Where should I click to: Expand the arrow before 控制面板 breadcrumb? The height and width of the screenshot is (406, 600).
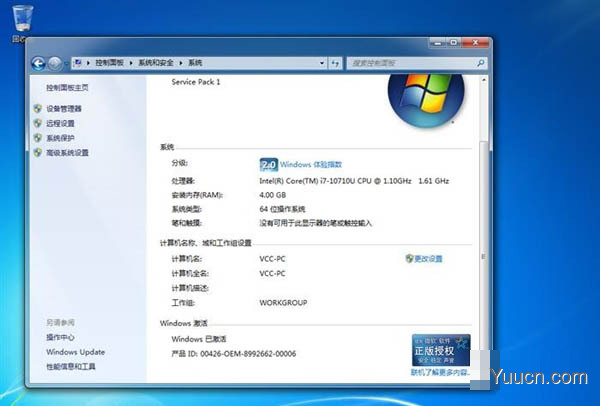tap(88, 63)
